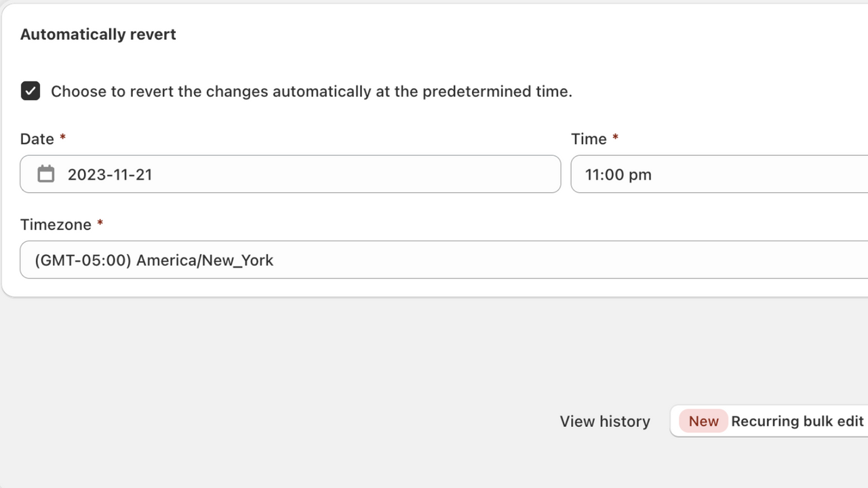Image resolution: width=868 pixels, height=488 pixels.
Task: Click the red asterisk next to Timezone
Action: [100, 224]
